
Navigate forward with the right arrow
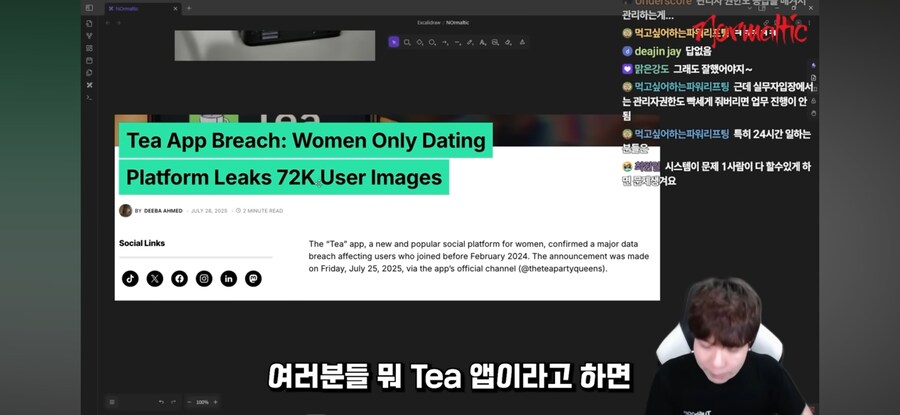[119, 22]
